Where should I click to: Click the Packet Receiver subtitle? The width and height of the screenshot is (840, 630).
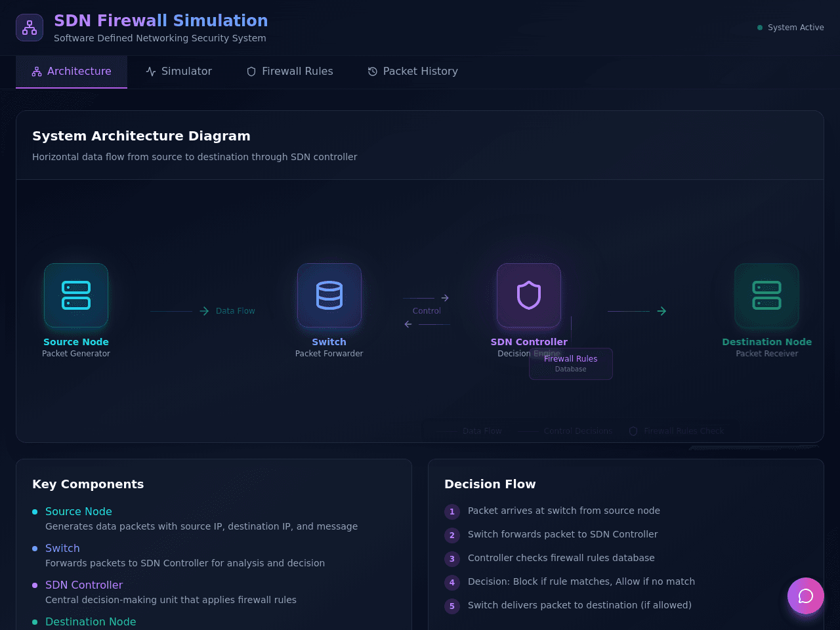[766, 354]
